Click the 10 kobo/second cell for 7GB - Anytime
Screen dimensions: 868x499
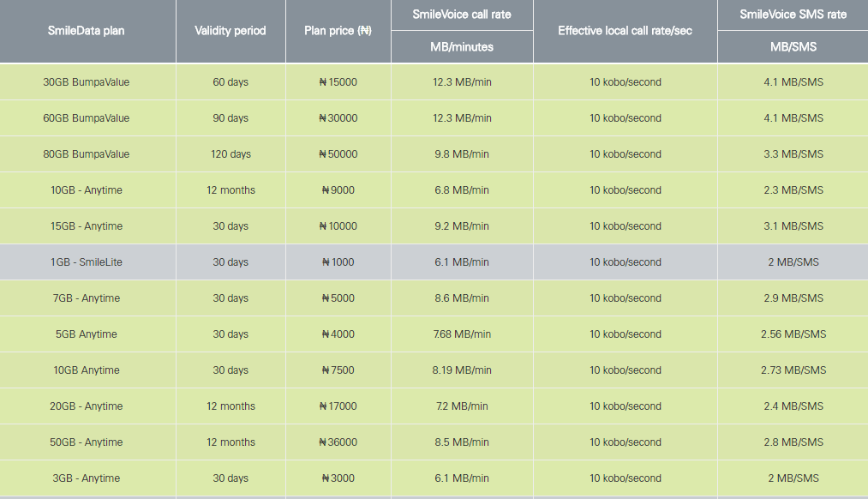pyautogui.click(x=625, y=298)
